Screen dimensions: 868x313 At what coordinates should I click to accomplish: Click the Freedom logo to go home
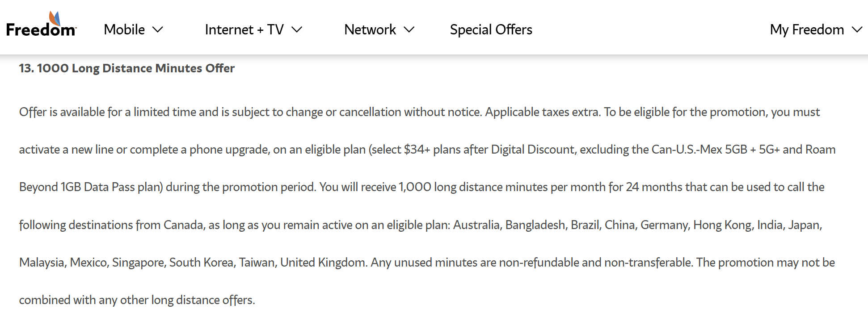[x=41, y=25]
